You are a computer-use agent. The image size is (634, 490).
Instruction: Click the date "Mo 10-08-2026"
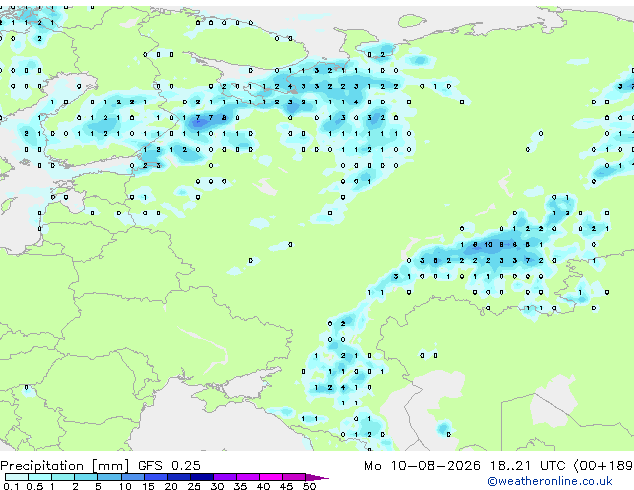tap(422, 466)
